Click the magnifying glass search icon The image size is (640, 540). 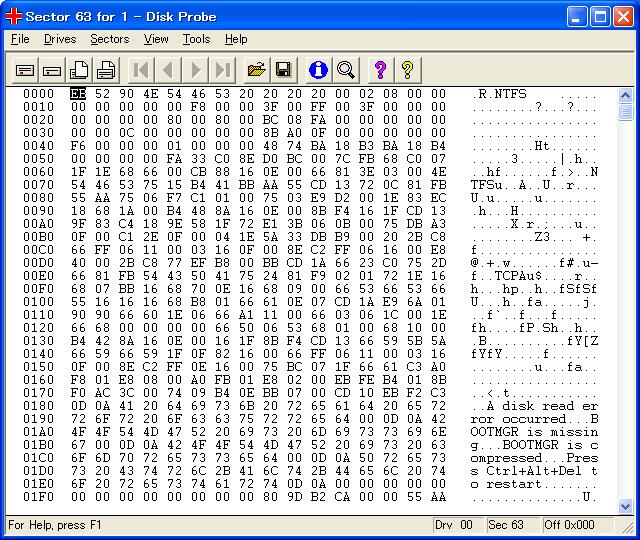346,70
